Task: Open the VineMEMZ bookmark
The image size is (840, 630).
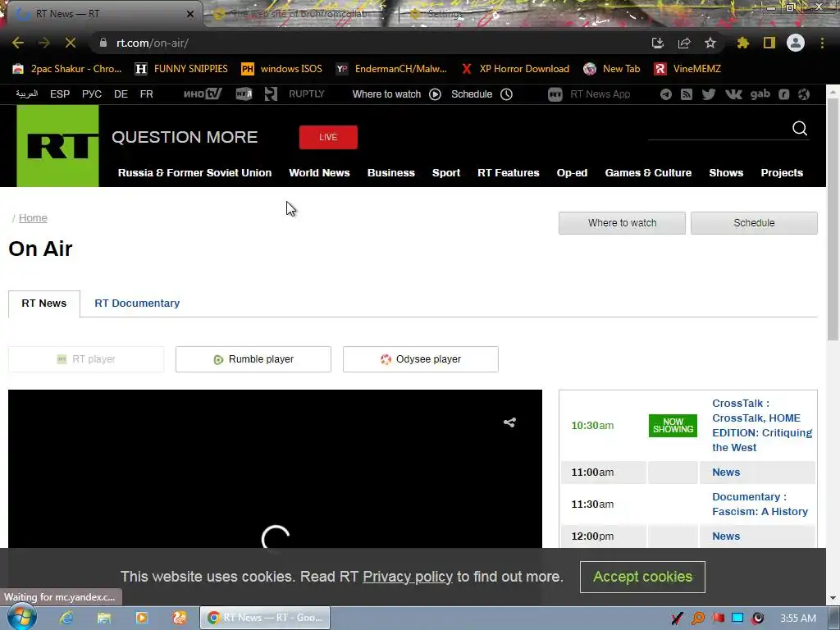Action: click(688, 69)
